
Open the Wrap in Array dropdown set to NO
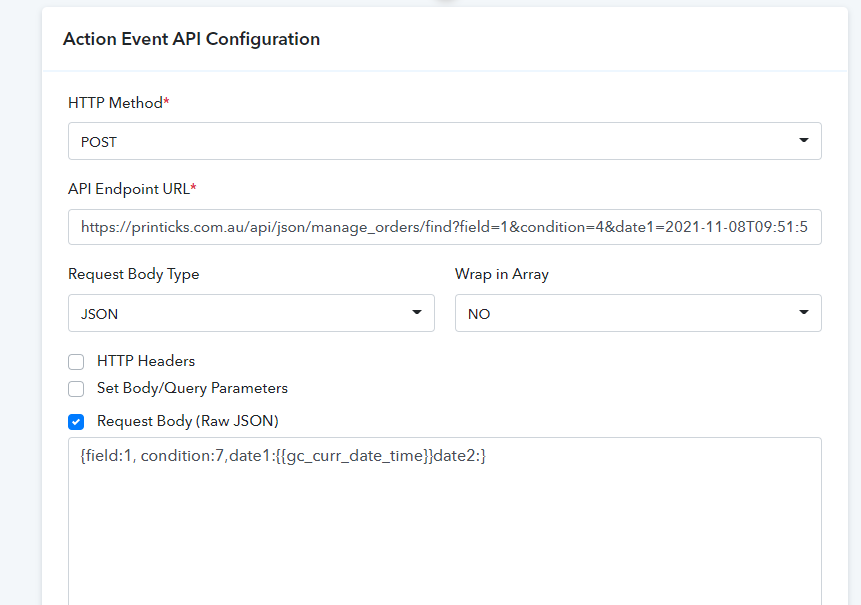(637, 313)
